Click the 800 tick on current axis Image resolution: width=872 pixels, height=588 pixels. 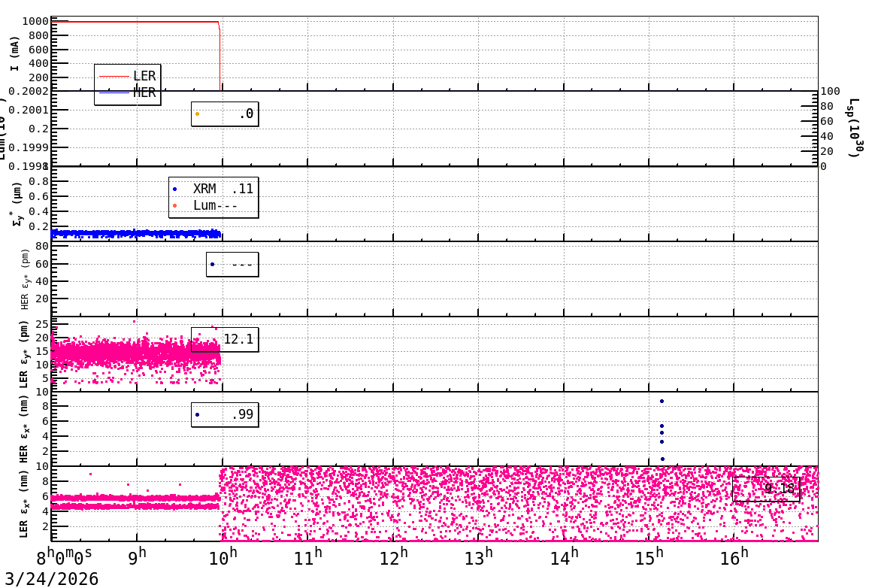coord(39,35)
